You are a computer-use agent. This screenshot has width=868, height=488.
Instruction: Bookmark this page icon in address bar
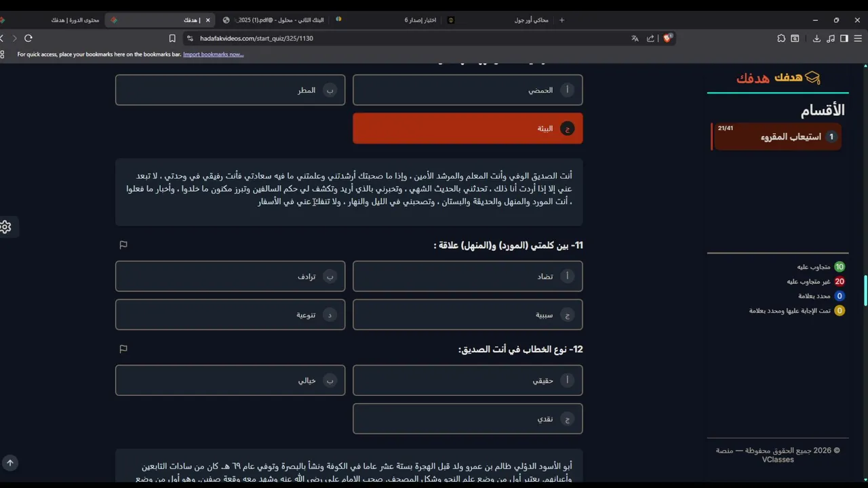click(x=172, y=39)
